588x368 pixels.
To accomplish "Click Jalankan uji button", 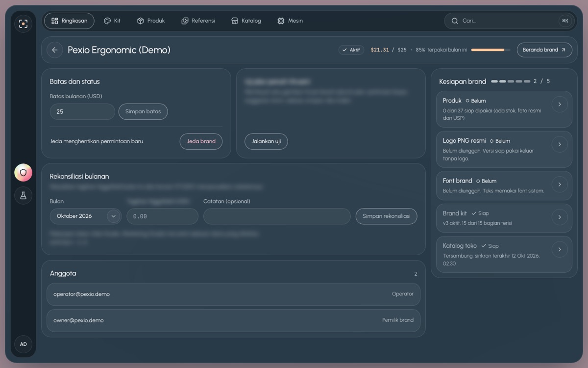I will coord(266,141).
